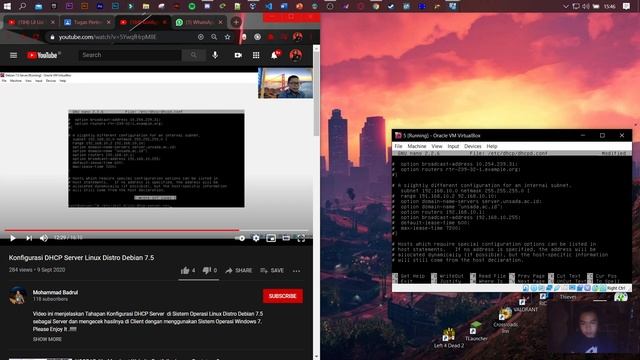Click the channel avatar of Mohammad Badrul
This screenshot has height=360, width=640.
18,296
